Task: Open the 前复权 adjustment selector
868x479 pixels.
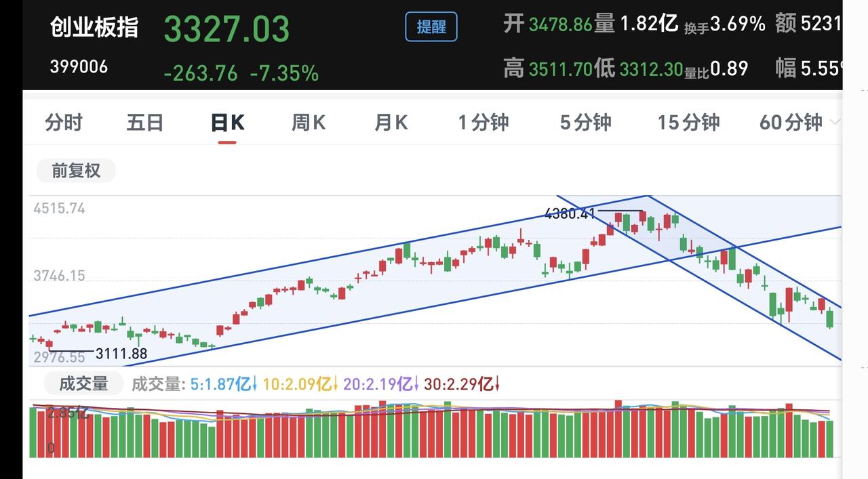Action: click(76, 171)
